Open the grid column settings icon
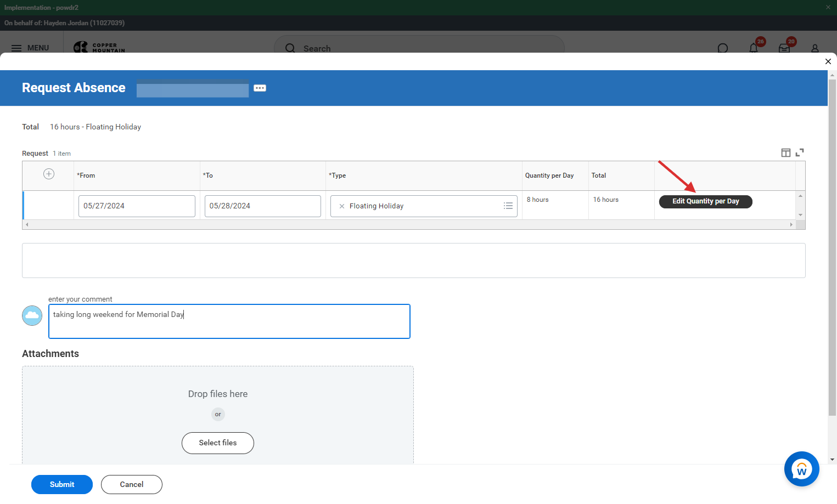Screen dimensions: 837x504 [x=786, y=152]
